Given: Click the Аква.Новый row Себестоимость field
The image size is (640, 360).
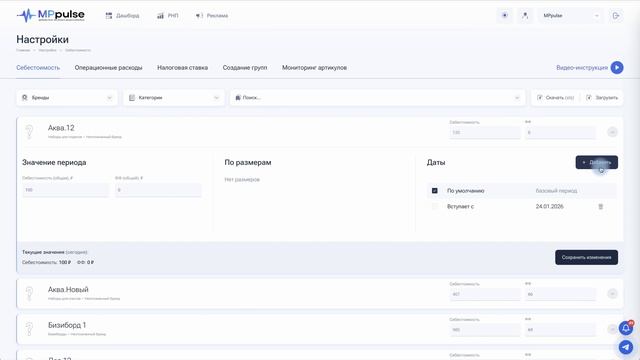Looking at the screenshot, I should pyautogui.click(x=485, y=294).
